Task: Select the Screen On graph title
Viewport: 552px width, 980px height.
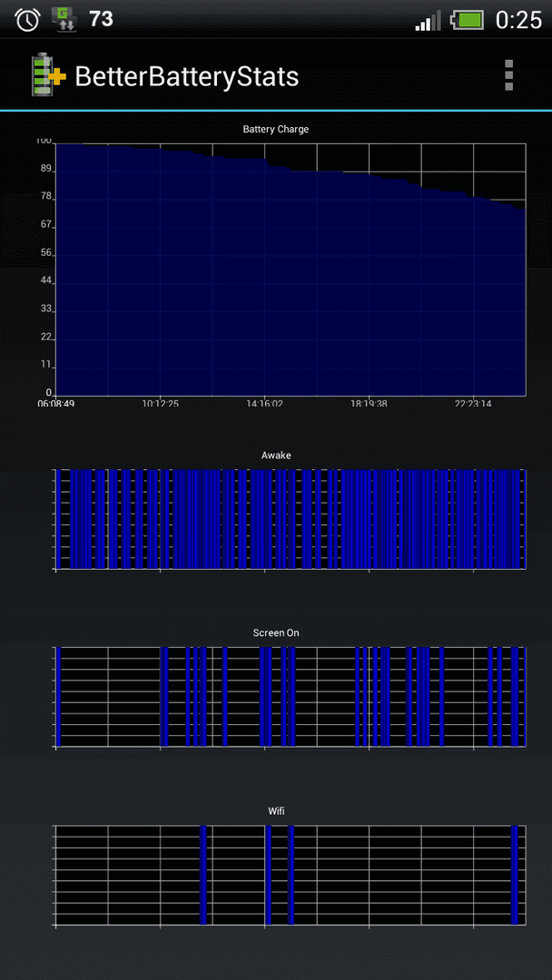Action: [x=276, y=633]
